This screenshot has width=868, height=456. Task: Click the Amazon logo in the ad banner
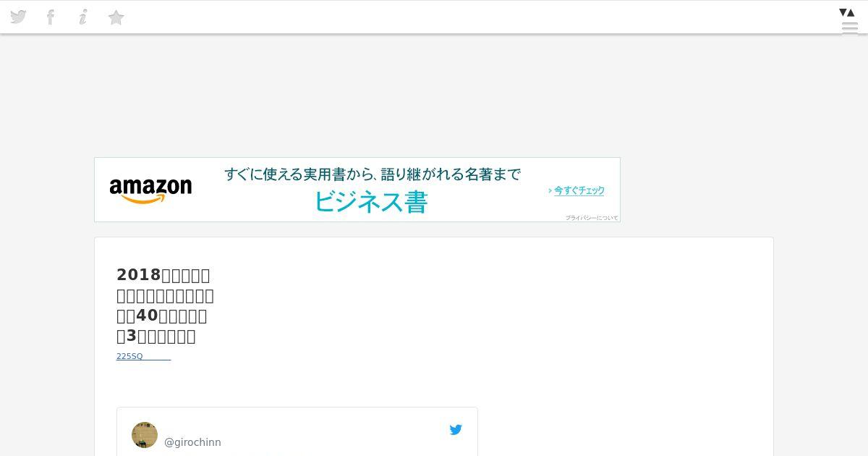150,190
